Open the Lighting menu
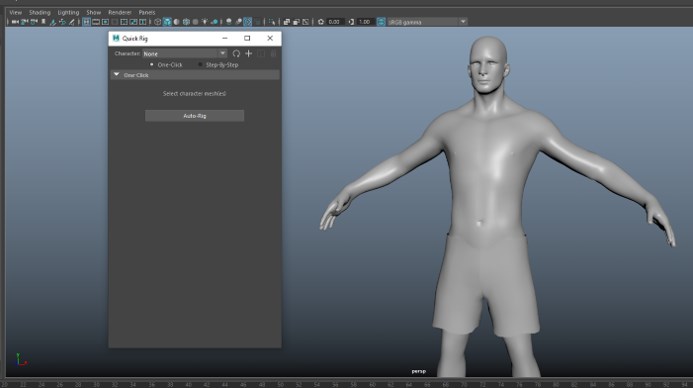693x388 pixels. click(69, 12)
